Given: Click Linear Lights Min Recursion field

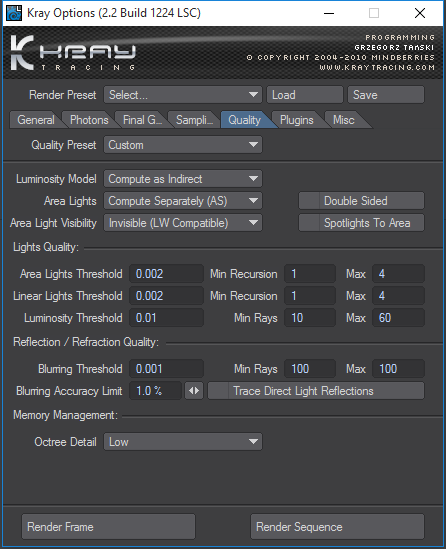Looking at the screenshot, I should pyautogui.click(x=310, y=296).
